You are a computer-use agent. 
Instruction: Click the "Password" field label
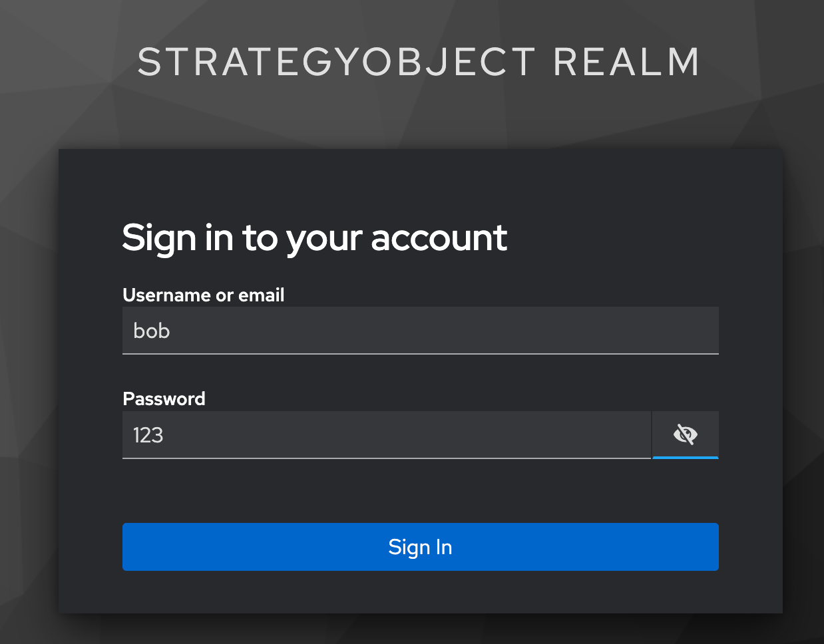pyautogui.click(x=164, y=399)
